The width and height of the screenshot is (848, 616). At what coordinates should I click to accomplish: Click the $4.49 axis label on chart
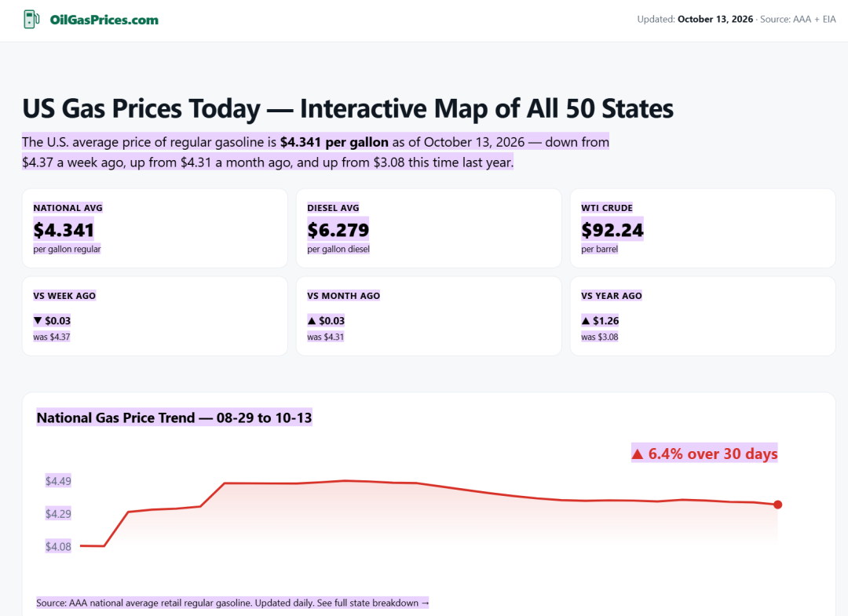(58, 481)
